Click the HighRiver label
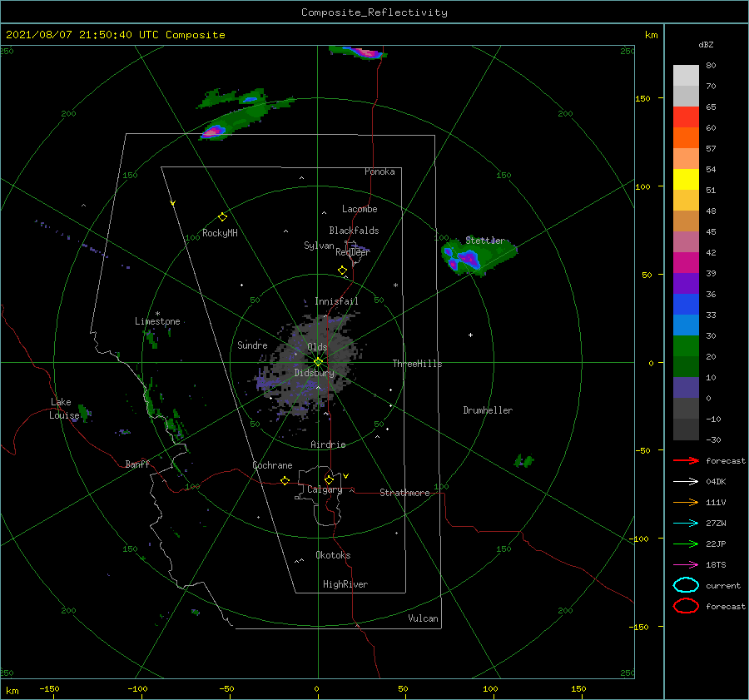The width and height of the screenshot is (749, 700). tap(345, 584)
